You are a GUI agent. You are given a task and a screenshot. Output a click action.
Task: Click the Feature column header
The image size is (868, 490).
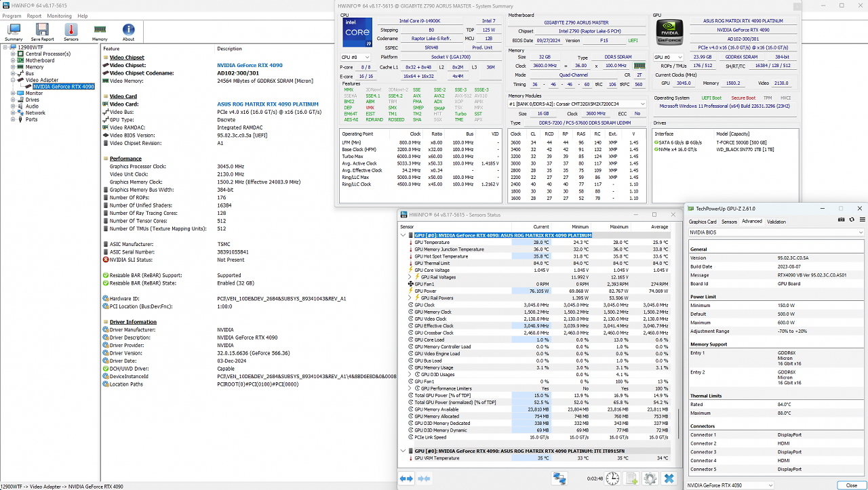pos(158,48)
